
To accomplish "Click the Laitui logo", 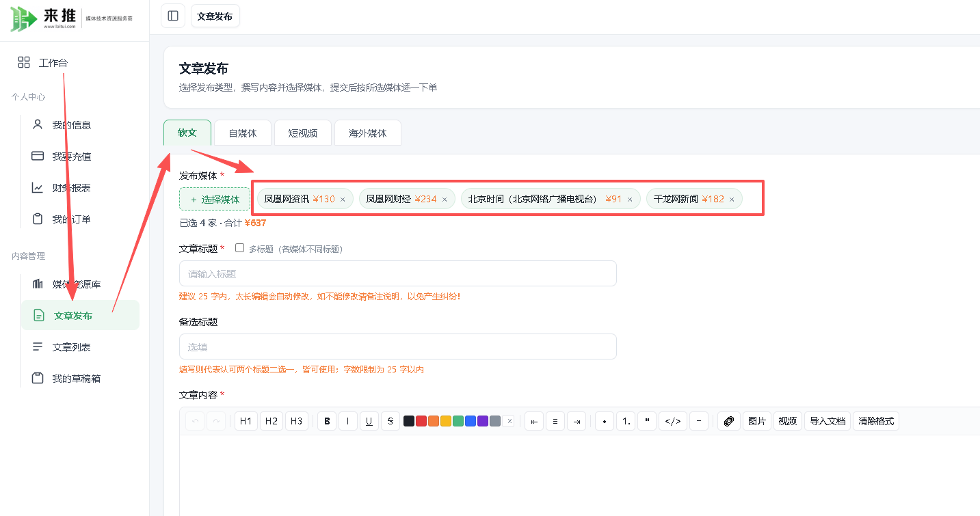I will (72, 19).
